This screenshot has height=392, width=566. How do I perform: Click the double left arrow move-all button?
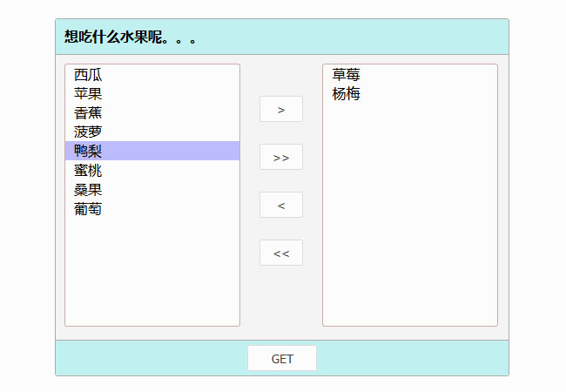click(x=280, y=253)
